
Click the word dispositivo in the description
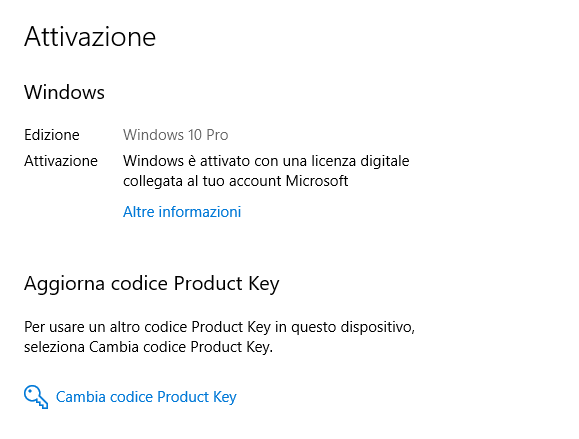(377, 327)
